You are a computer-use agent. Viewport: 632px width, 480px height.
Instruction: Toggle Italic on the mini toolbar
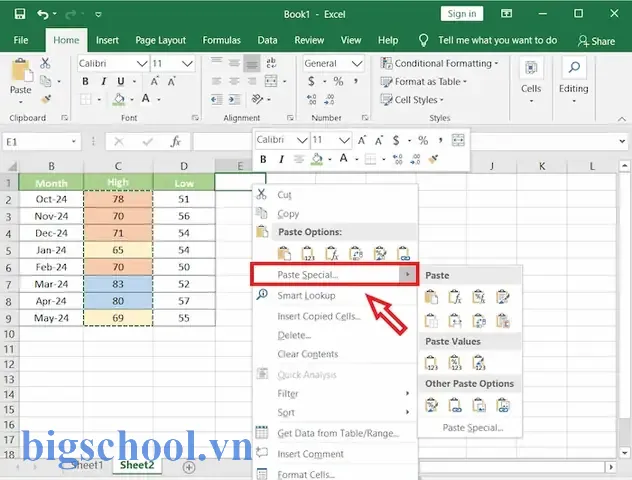pyautogui.click(x=281, y=159)
